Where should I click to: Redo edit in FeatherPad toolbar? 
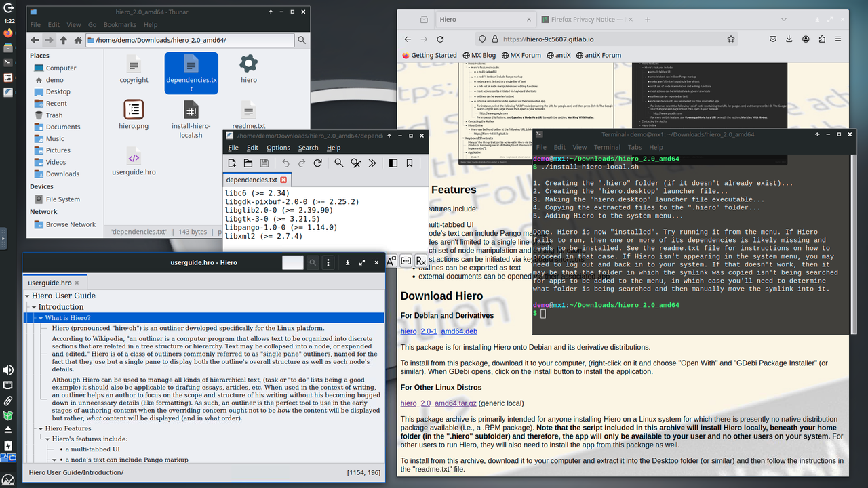click(302, 163)
